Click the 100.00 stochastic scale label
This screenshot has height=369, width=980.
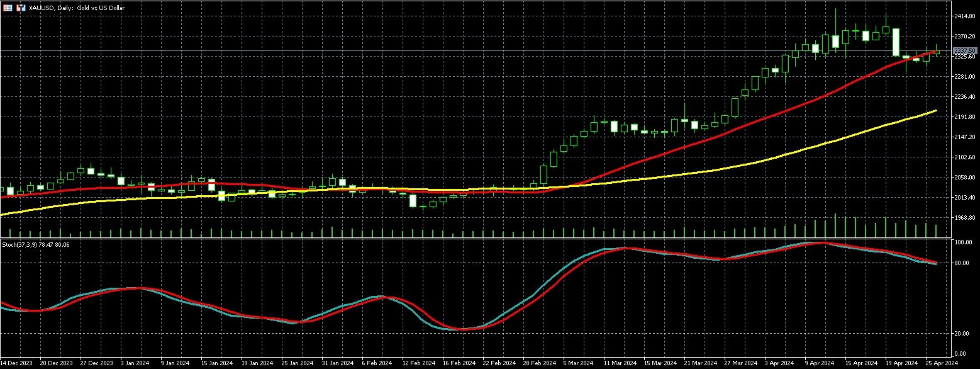click(962, 242)
